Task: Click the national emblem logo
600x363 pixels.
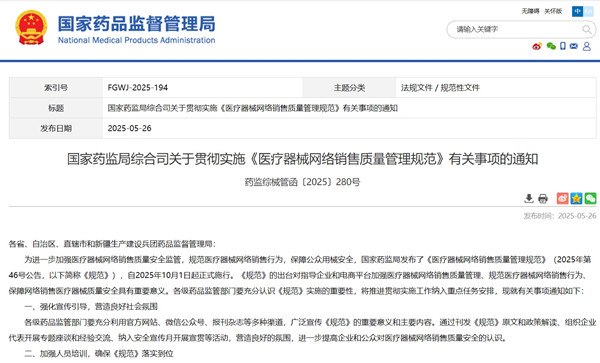Action: pyautogui.click(x=31, y=28)
